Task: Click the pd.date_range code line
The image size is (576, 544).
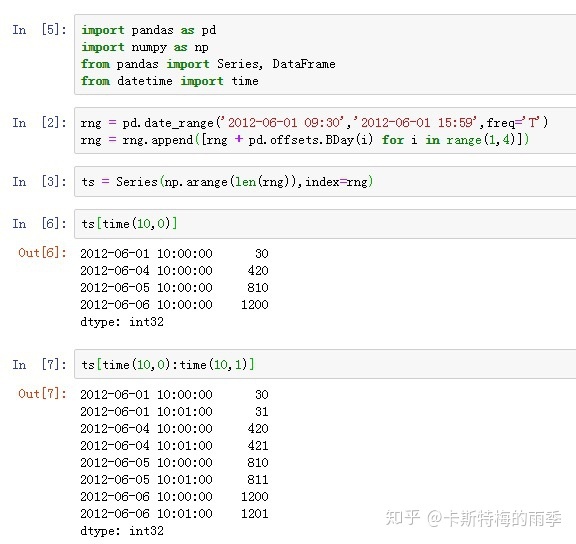Action: click(314, 122)
